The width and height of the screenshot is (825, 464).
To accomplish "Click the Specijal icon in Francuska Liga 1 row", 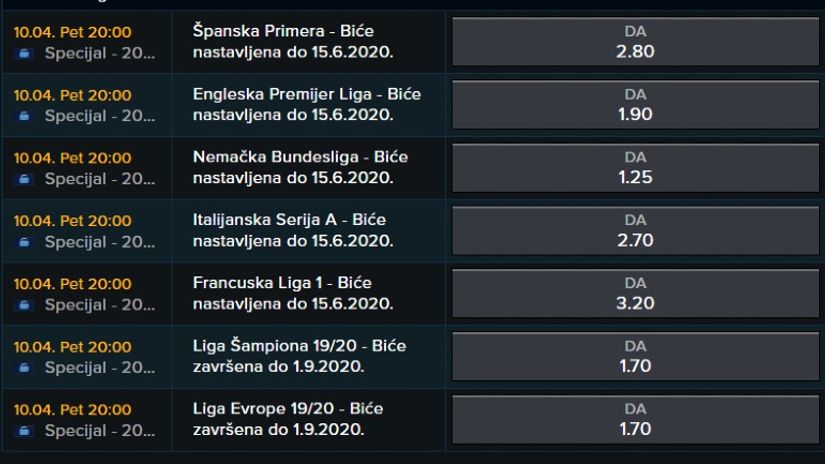I will pos(24,305).
